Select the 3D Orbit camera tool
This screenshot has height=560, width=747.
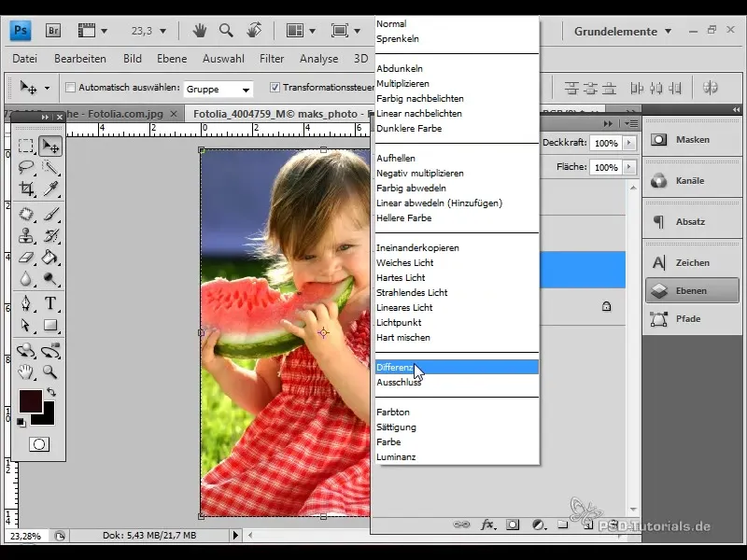pos(50,351)
